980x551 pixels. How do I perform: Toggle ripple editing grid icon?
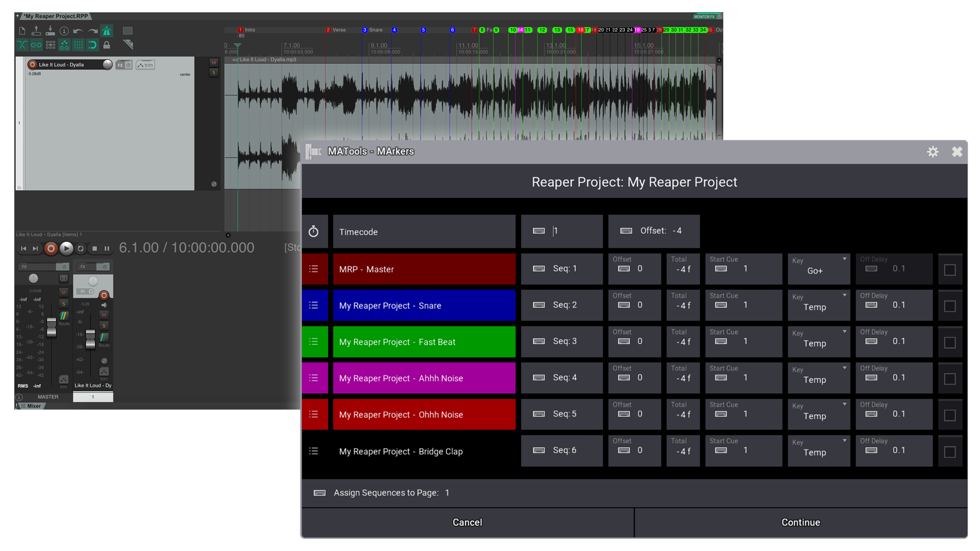point(50,45)
